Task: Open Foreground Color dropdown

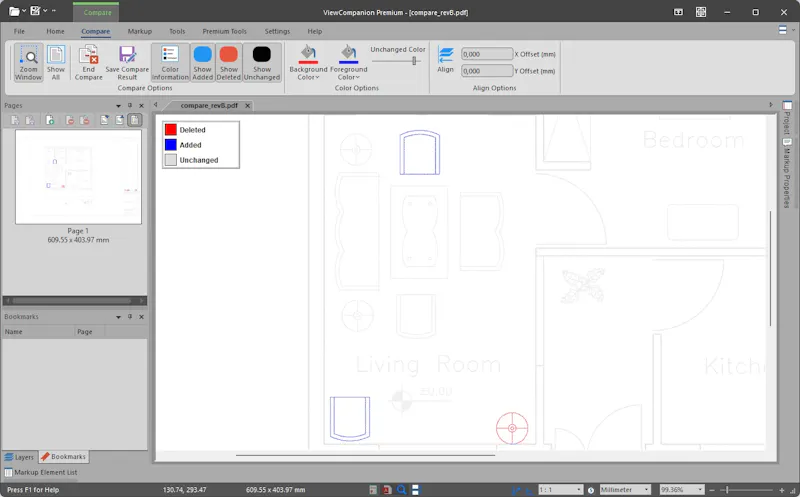Action: click(348, 62)
